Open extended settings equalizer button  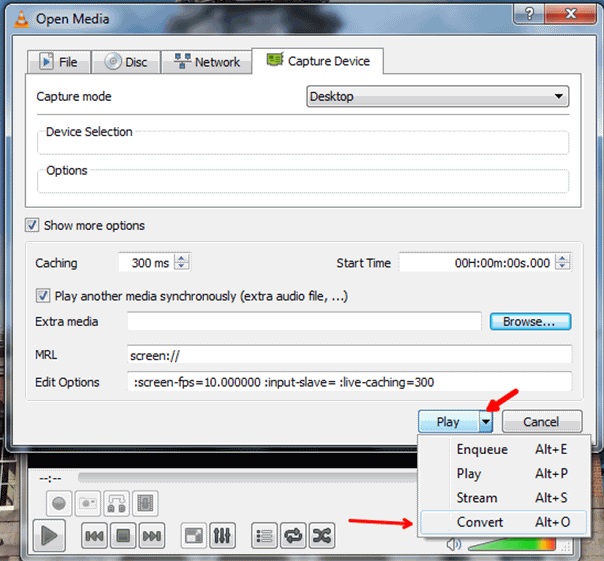point(222,536)
